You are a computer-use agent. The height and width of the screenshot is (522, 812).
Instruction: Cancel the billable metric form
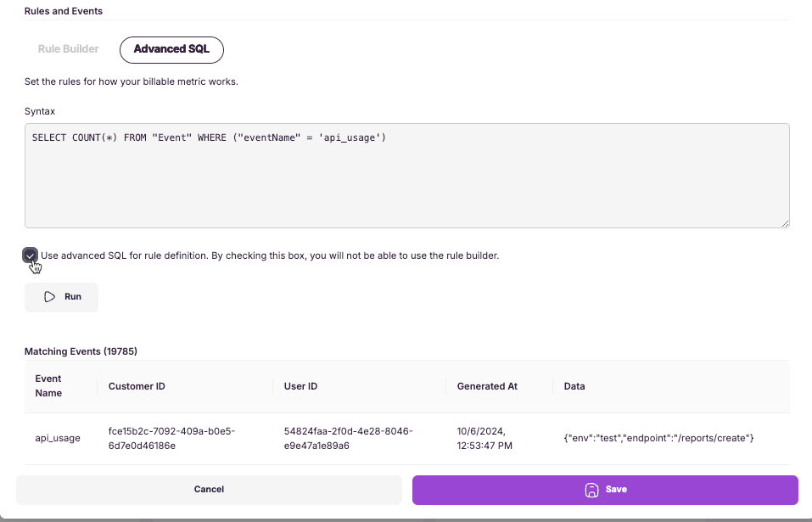pyautogui.click(x=210, y=490)
